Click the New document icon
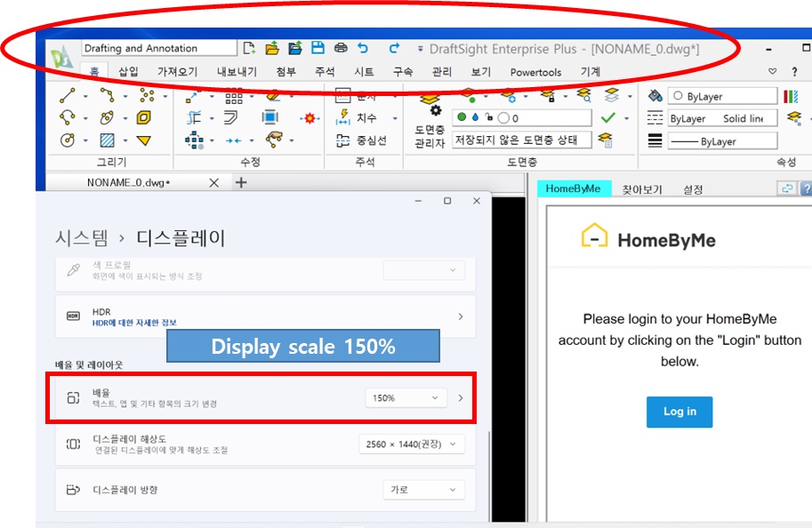Image resolution: width=812 pixels, height=528 pixels. tap(249, 48)
